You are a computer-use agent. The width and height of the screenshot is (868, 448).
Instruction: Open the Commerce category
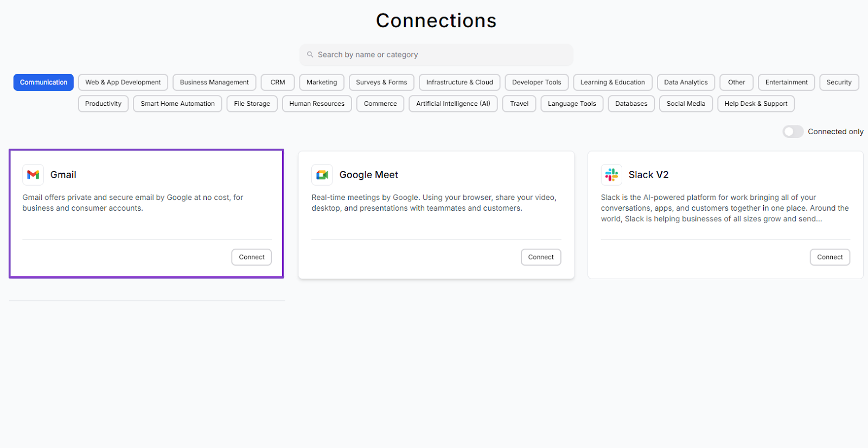(x=380, y=104)
